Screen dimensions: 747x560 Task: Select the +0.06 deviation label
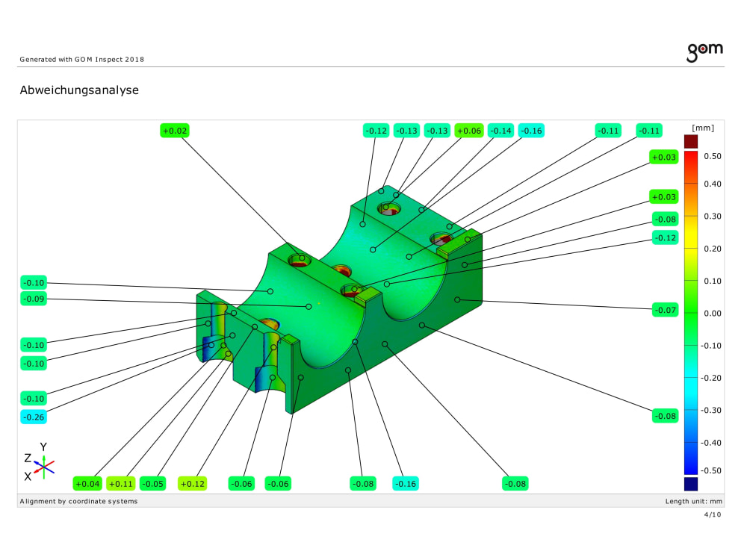point(469,131)
